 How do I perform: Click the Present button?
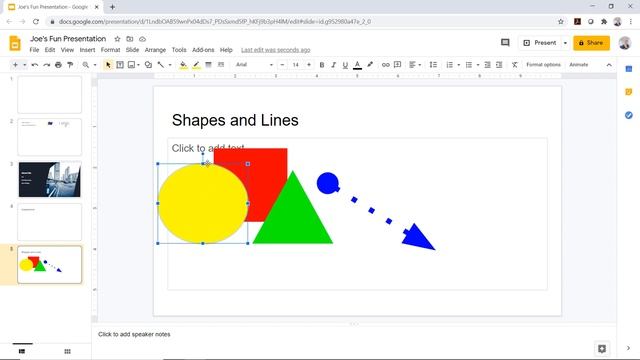click(540, 43)
